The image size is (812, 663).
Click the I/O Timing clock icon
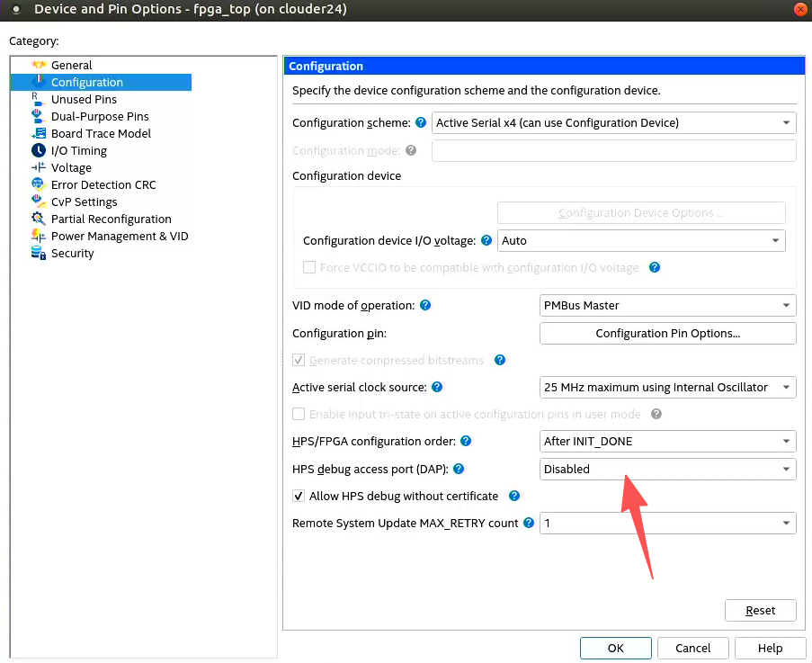(x=39, y=150)
